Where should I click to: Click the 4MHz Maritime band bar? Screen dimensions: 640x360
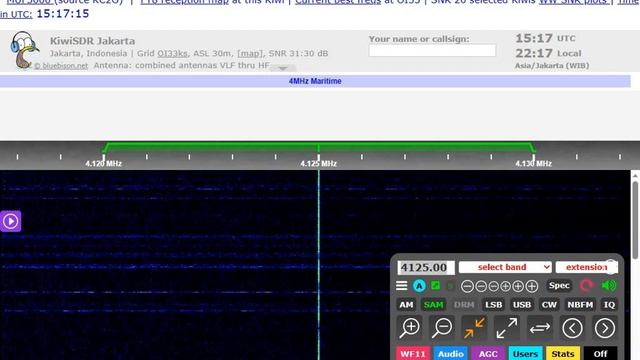(x=315, y=81)
